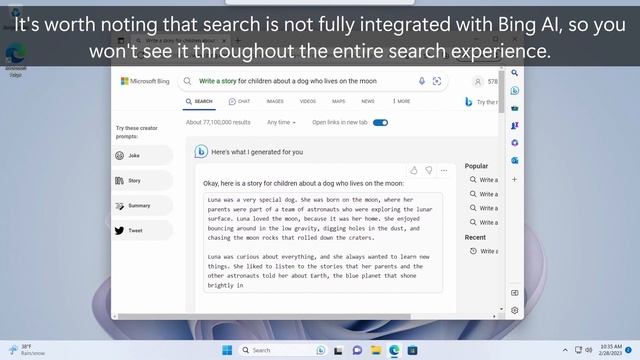
Task: Open the Games icon in Edge sidebar
Action: (515, 126)
